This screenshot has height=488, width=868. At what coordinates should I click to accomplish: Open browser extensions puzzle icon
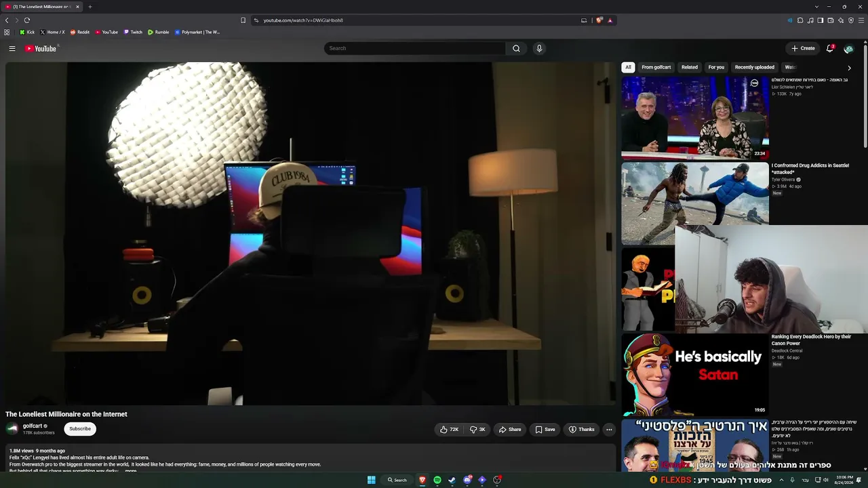pyautogui.click(x=800, y=20)
